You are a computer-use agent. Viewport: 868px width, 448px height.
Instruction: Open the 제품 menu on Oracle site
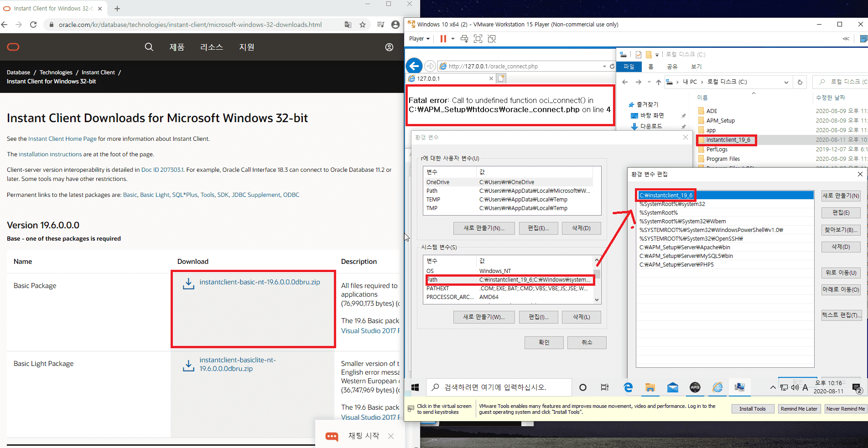tap(177, 47)
